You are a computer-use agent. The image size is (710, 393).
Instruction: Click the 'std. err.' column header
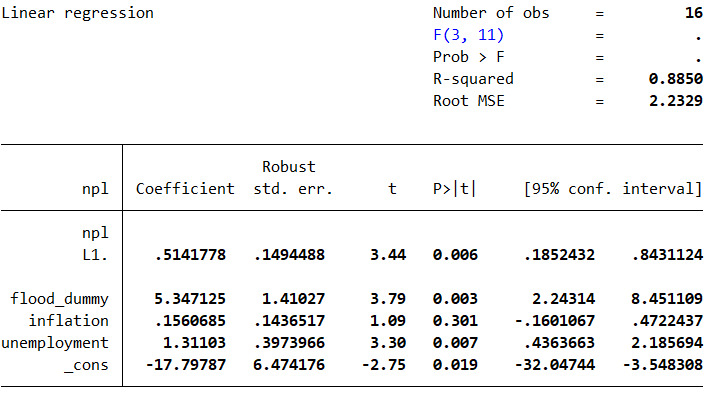293,189
